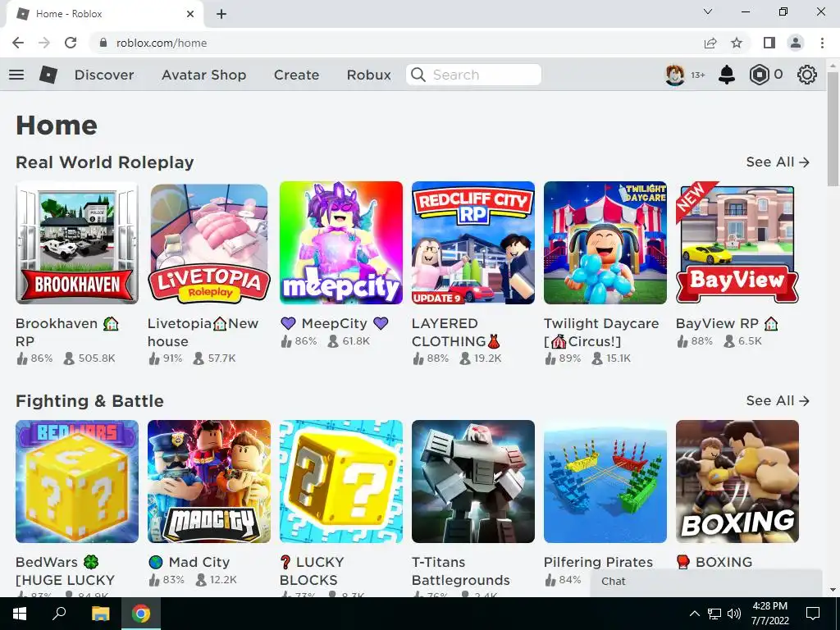Click the Livetopia New house title
Screen dimensions: 840x630
tap(203, 332)
